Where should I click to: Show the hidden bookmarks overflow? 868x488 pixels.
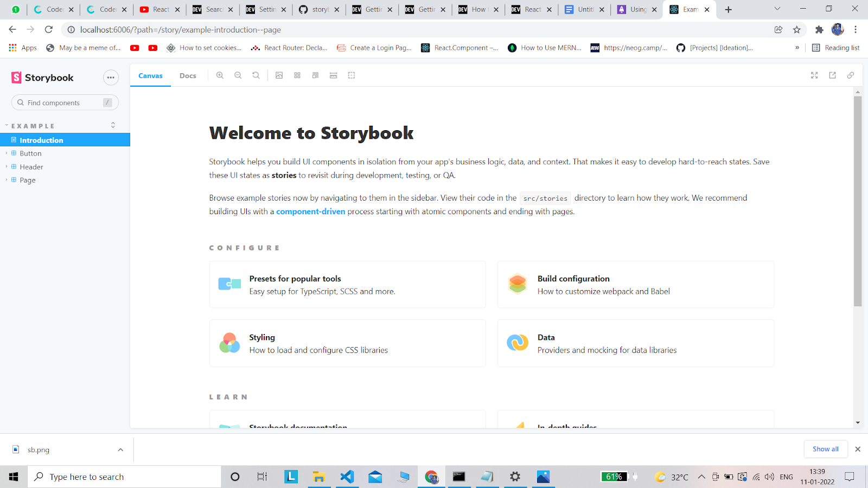click(797, 48)
